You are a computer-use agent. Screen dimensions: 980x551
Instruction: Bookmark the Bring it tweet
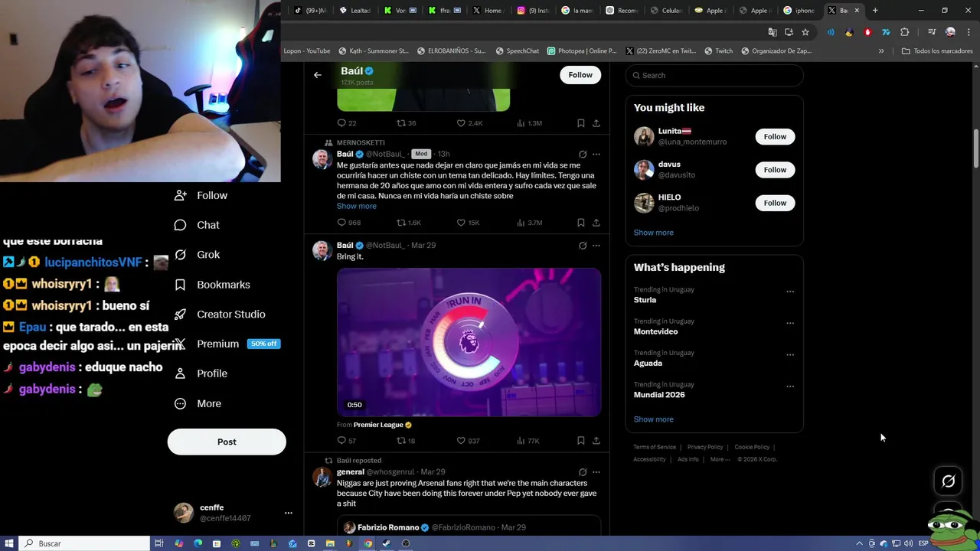click(x=580, y=441)
